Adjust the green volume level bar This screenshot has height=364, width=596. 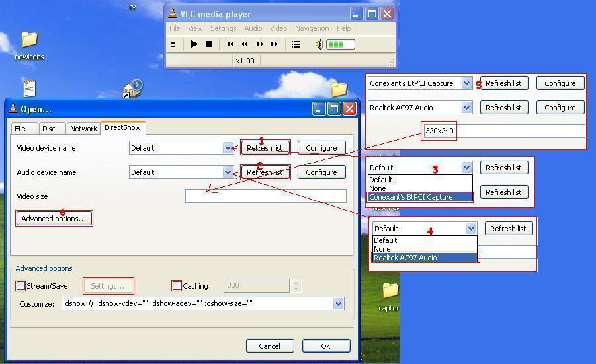point(340,44)
